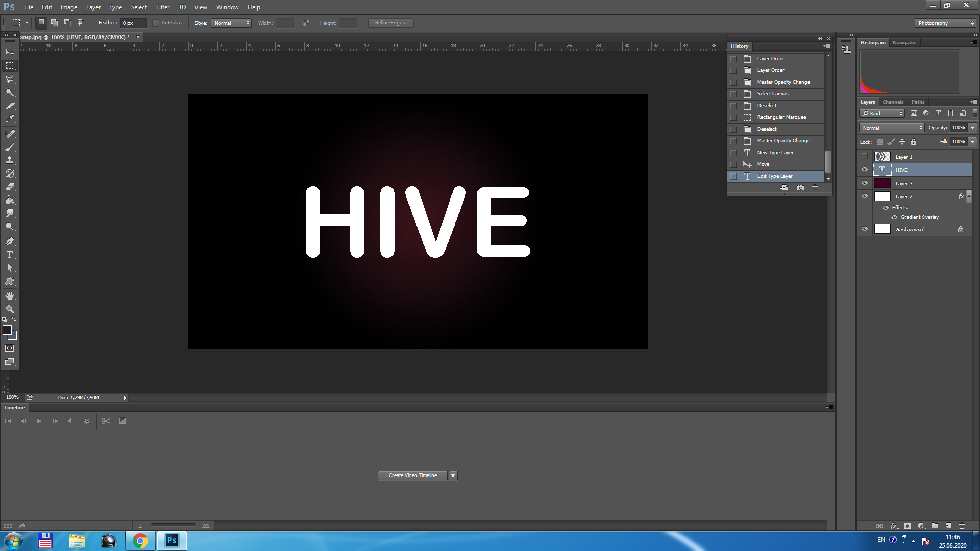Select the Zoom tool
The width and height of the screenshot is (980, 551).
[x=10, y=309]
